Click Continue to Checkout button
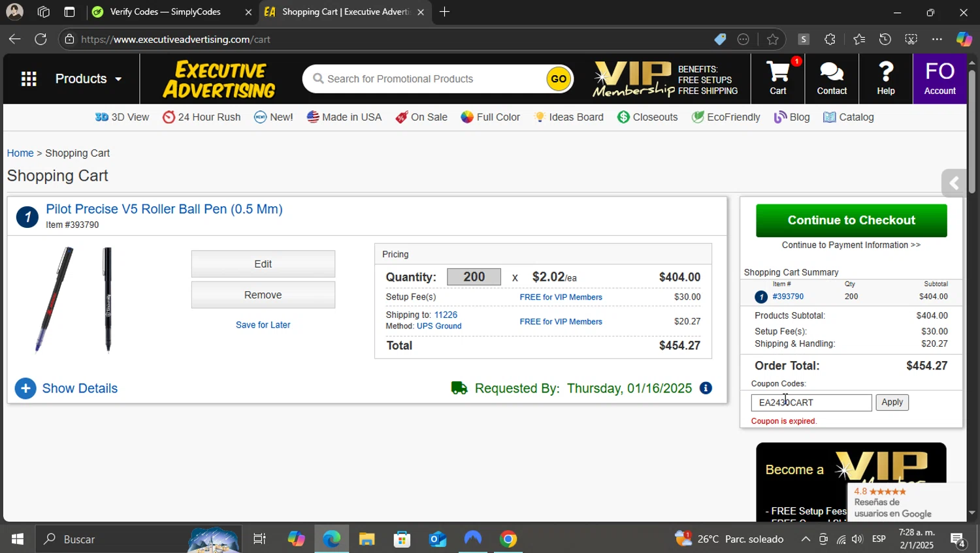980x553 pixels. [851, 221]
